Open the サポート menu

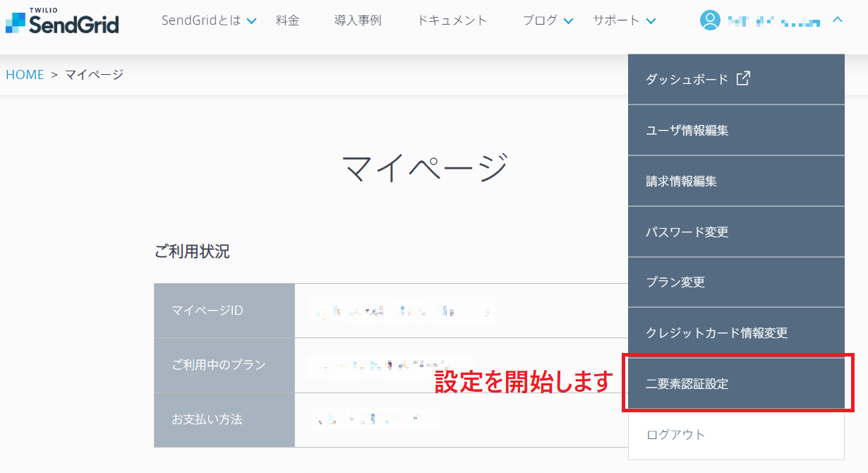pyautogui.click(x=616, y=20)
